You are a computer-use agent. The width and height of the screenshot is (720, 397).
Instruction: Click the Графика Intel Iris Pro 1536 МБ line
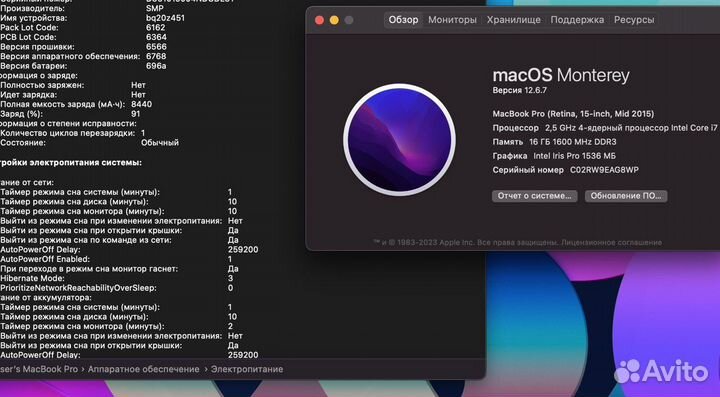click(x=554, y=156)
